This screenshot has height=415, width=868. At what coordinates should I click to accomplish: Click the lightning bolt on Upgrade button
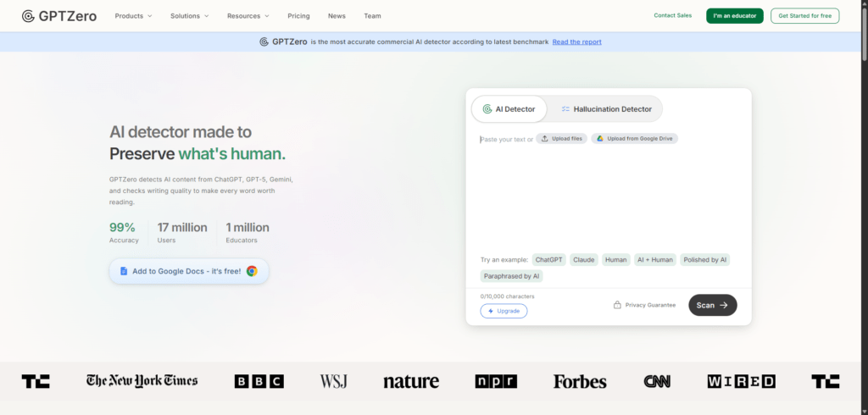[491, 311]
